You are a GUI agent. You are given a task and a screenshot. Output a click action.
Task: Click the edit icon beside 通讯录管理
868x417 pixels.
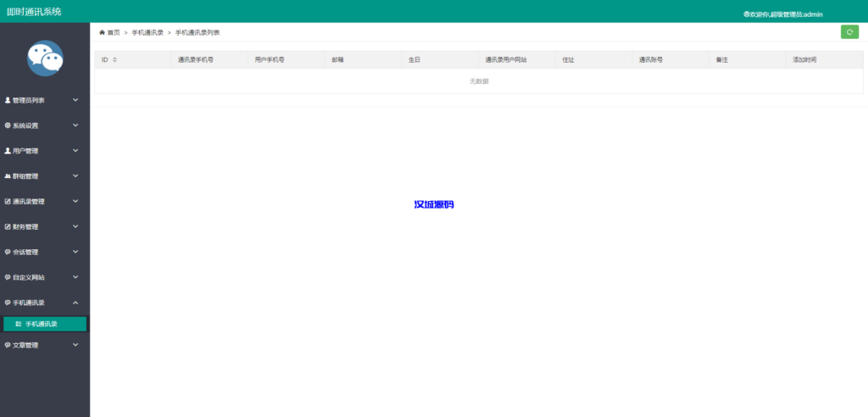click(x=8, y=202)
